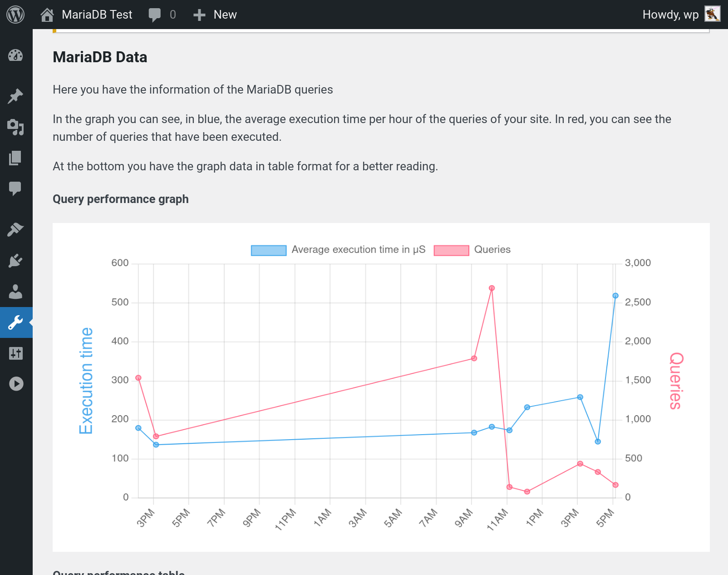Screen dimensions: 728x575
Task: Select the Tools wrench icon
Action: click(15, 322)
